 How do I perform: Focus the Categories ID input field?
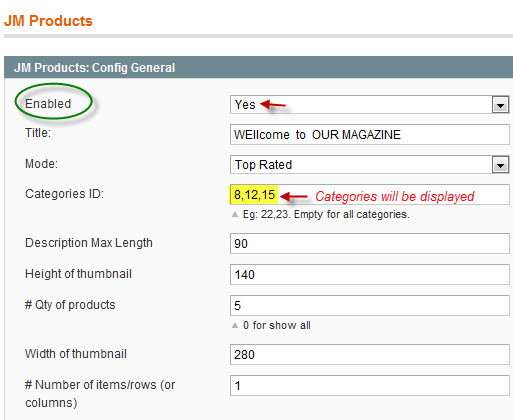369,195
